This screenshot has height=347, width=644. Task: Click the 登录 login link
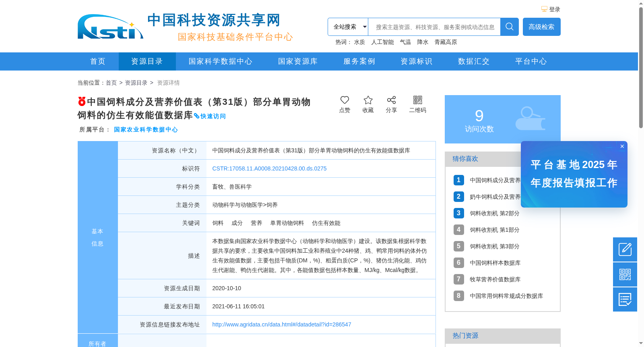pos(555,9)
